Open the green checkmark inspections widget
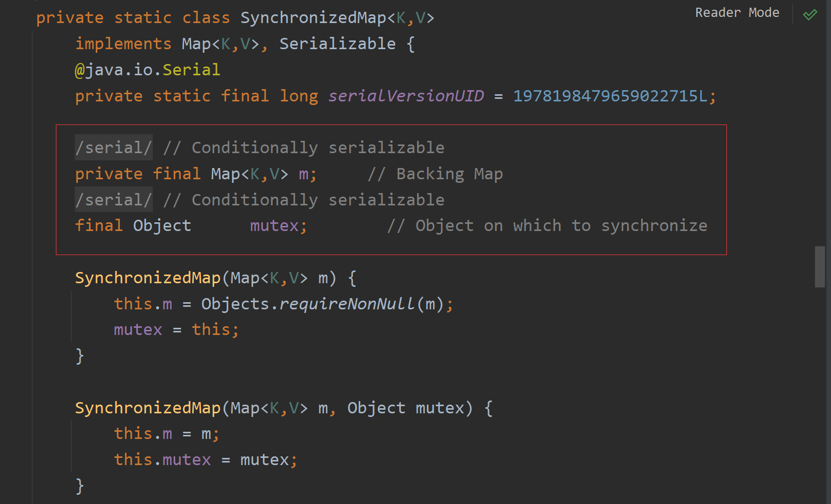 pos(810,14)
